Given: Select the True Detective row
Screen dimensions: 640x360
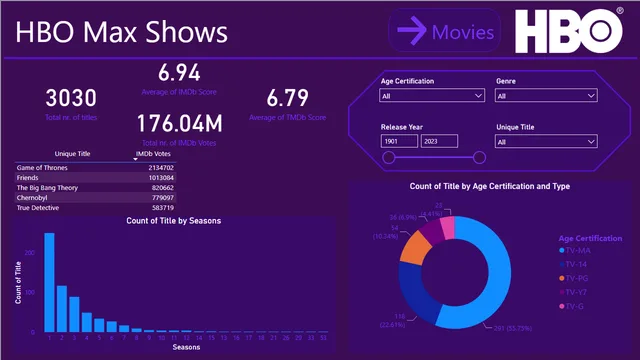Looking at the screenshot, I should point(96,208).
